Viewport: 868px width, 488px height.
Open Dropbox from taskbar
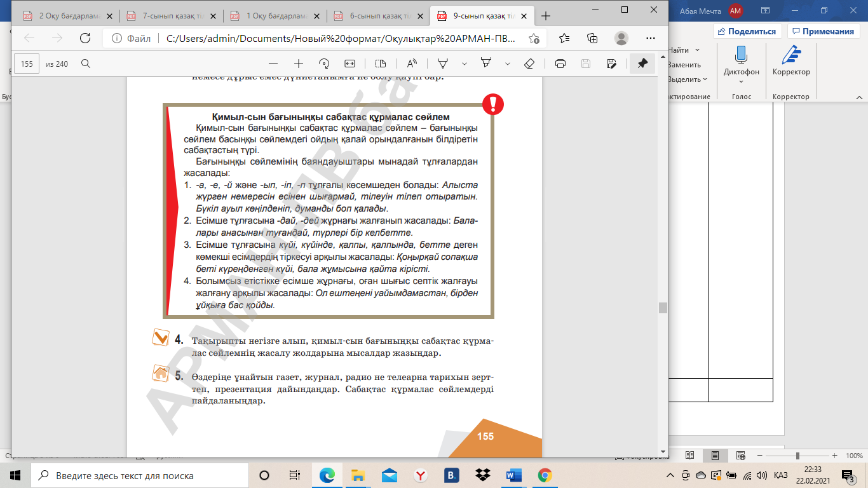(483, 475)
